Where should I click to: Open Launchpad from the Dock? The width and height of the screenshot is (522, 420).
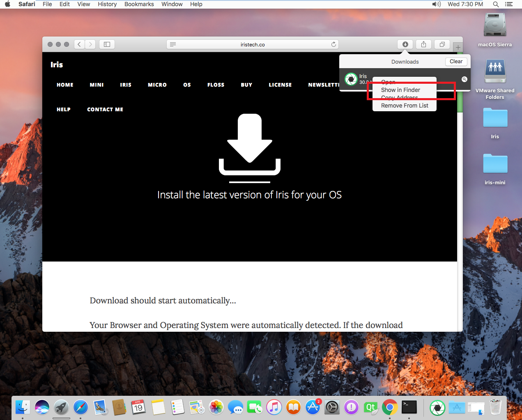[x=61, y=407]
